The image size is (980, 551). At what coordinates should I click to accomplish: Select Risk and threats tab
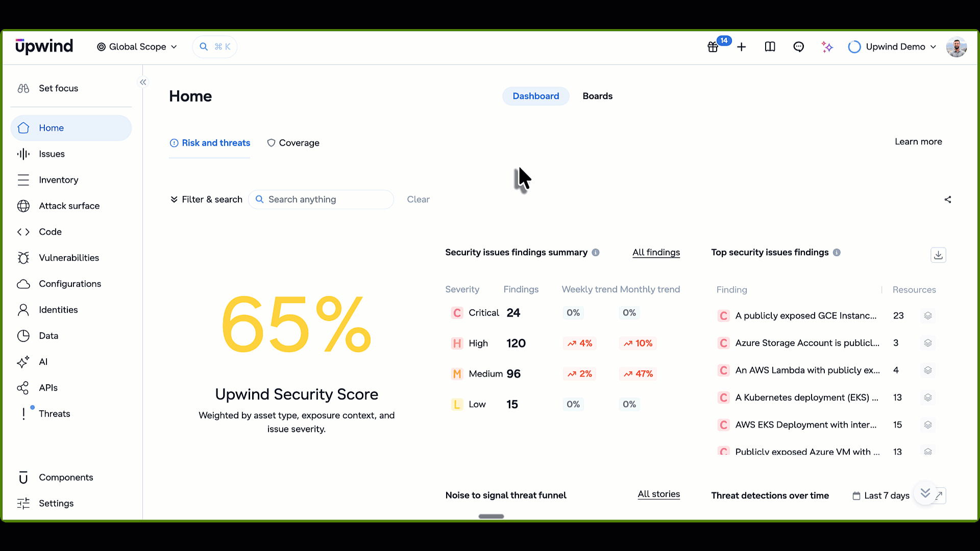pyautogui.click(x=210, y=143)
